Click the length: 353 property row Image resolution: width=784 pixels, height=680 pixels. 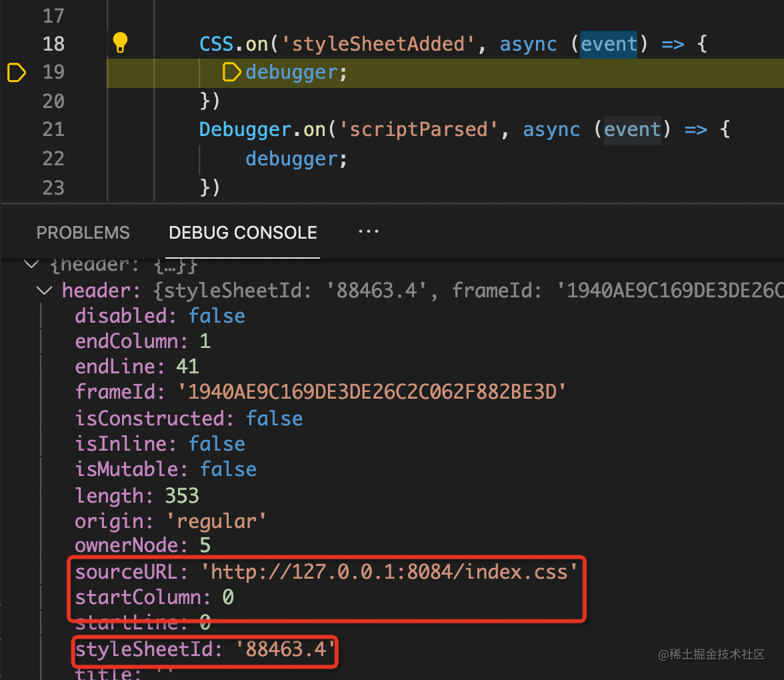tap(137, 495)
